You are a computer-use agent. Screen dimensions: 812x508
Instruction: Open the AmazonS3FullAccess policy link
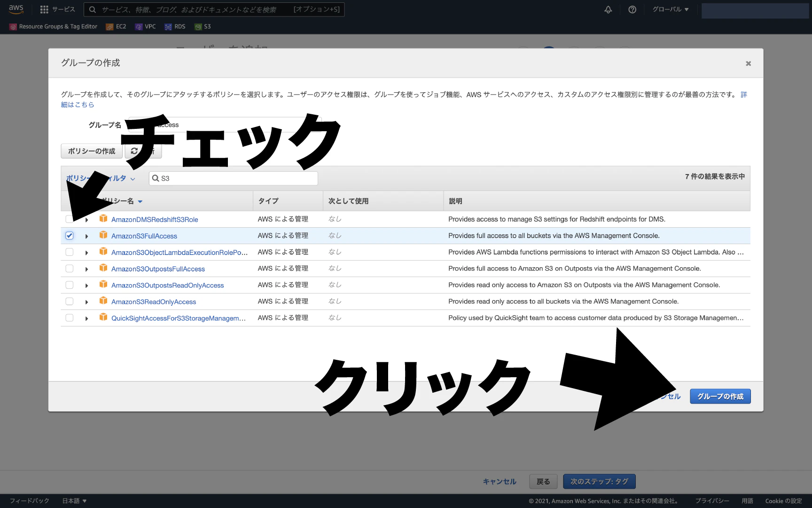click(x=144, y=236)
